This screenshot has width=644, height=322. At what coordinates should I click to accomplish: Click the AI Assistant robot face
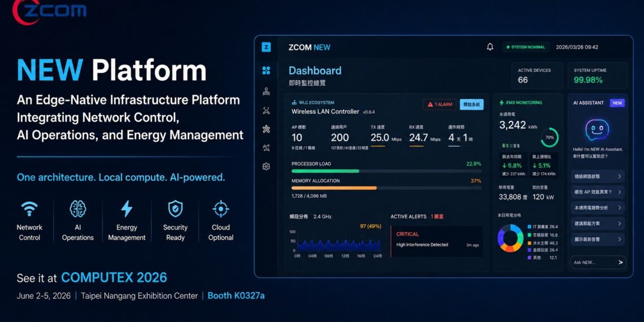point(597,130)
